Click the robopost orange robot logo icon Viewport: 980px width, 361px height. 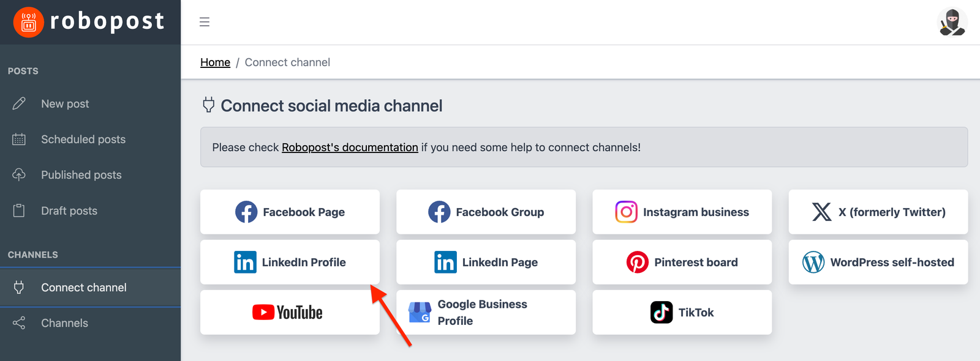28,22
